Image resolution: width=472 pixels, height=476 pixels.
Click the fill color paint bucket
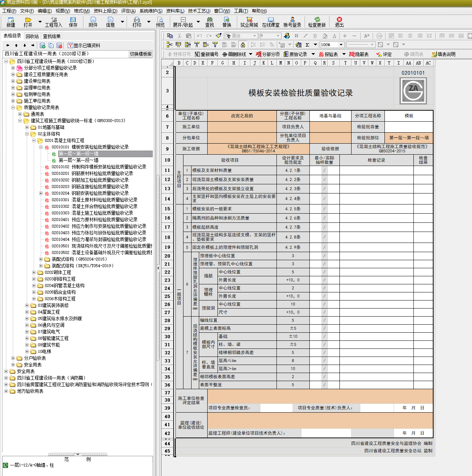point(325,36)
